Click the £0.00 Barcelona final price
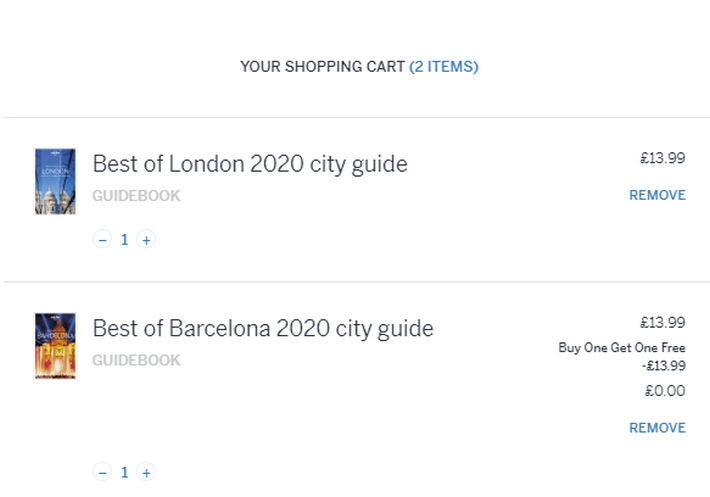The width and height of the screenshot is (710, 497). click(x=665, y=391)
